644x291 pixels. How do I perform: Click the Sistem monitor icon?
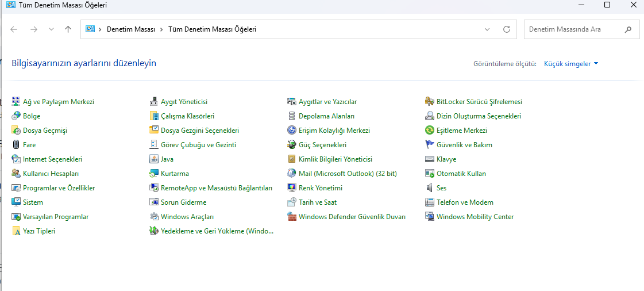pyautogui.click(x=16, y=202)
